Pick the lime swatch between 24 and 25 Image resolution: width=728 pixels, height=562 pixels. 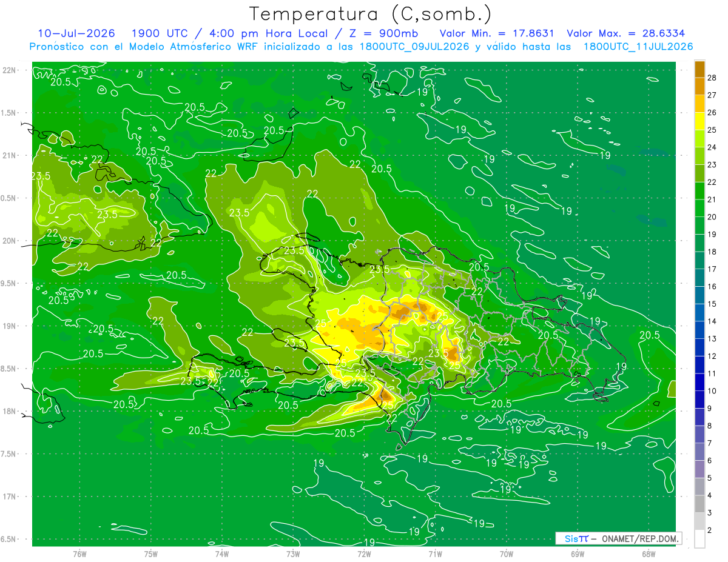[699, 139]
